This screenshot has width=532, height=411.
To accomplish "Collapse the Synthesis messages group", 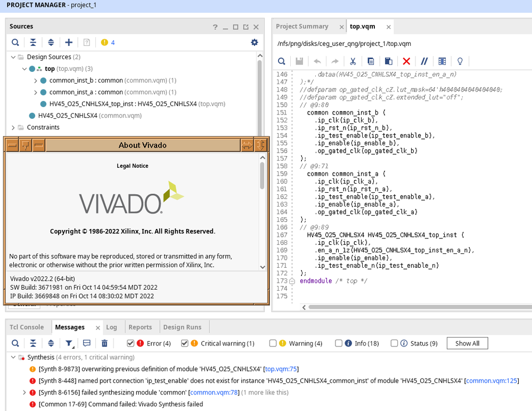I will 13,357.
